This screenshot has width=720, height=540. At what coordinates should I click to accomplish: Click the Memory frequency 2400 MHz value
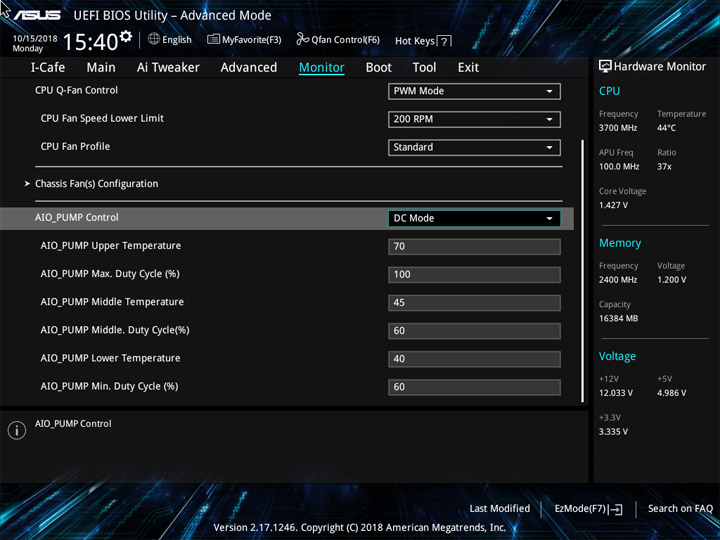pyautogui.click(x=618, y=280)
